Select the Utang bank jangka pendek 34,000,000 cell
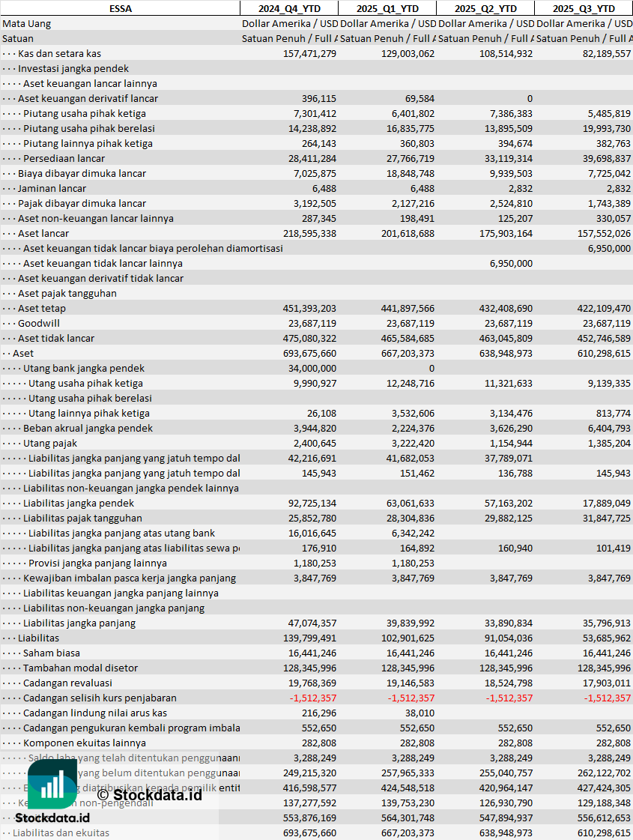 pyautogui.click(x=311, y=368)
